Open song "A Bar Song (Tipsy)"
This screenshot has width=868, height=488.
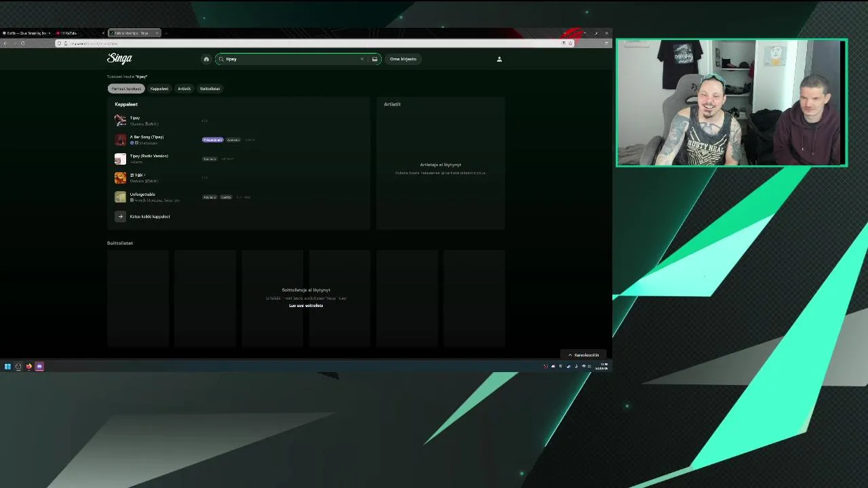point(146,137)
